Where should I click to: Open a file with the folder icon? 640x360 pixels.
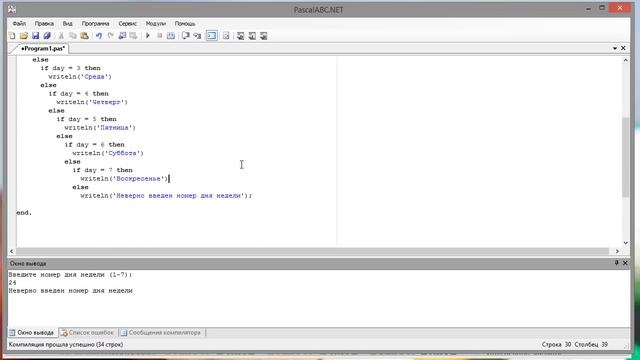pyautogui.click(x=24, y=36)
